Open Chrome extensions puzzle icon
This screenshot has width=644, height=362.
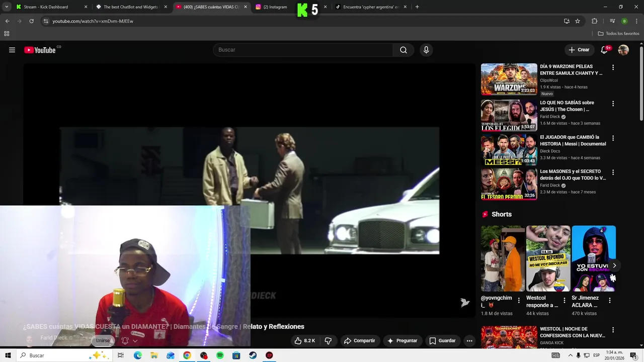594,21
